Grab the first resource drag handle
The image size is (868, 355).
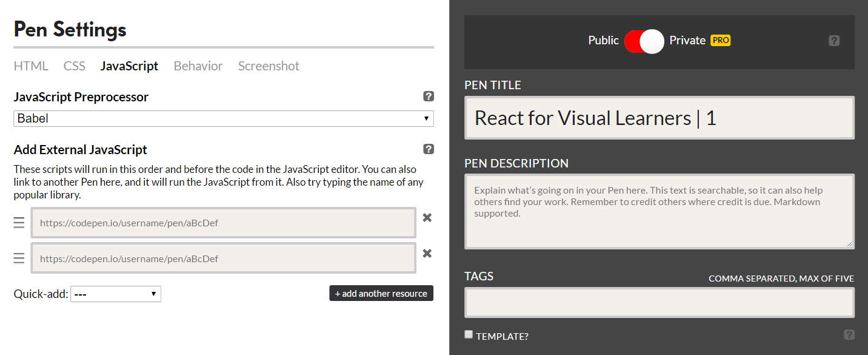click(19, 223)
